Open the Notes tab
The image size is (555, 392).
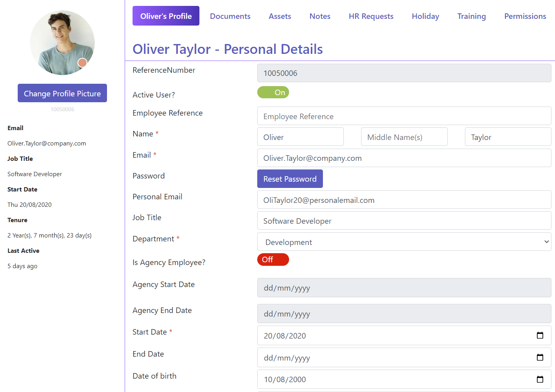(320, 16)
